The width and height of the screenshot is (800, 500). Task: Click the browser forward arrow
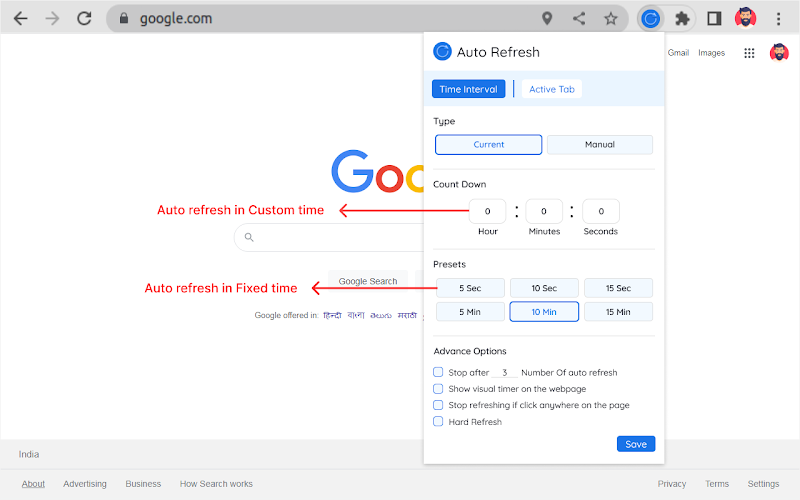tap(52, 19)
